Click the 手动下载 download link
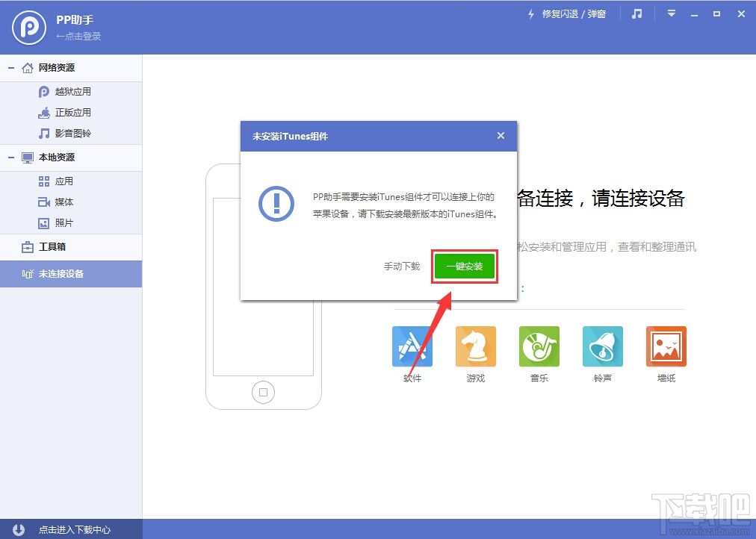This screenshot has width=756, height=539. [x=401, y=266]
